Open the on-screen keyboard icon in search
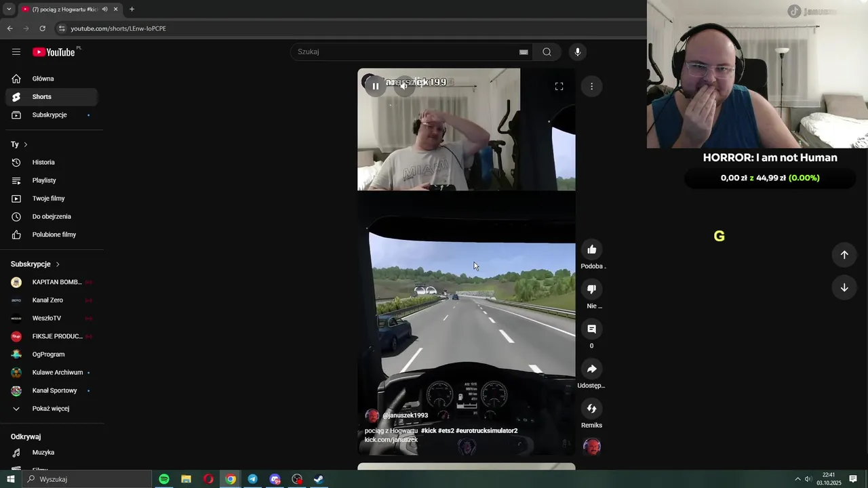This screenshot has height=488, width=868. [524, 52]
